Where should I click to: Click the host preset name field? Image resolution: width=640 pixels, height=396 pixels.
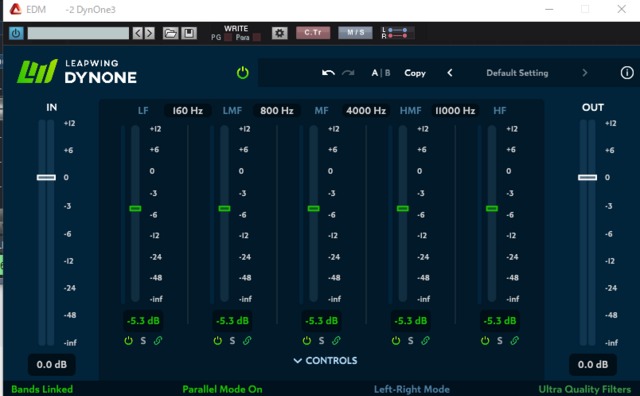[78, 33]
